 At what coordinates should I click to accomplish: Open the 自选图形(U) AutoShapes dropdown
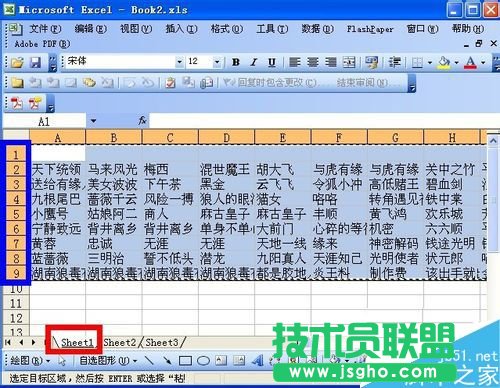(108, 361)
